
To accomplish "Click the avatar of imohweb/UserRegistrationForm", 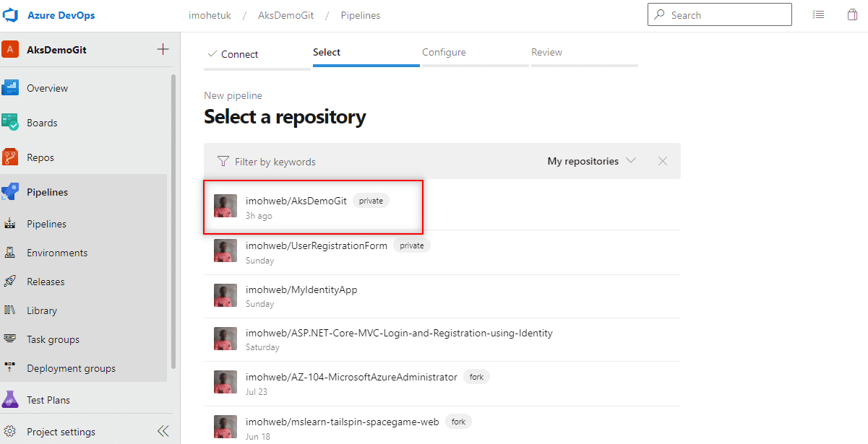I will coord(225,251).
